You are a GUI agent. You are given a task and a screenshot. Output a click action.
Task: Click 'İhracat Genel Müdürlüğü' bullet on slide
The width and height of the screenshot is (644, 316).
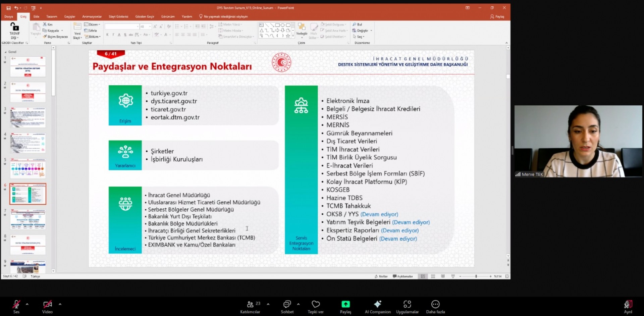click(x=179, y=195)
